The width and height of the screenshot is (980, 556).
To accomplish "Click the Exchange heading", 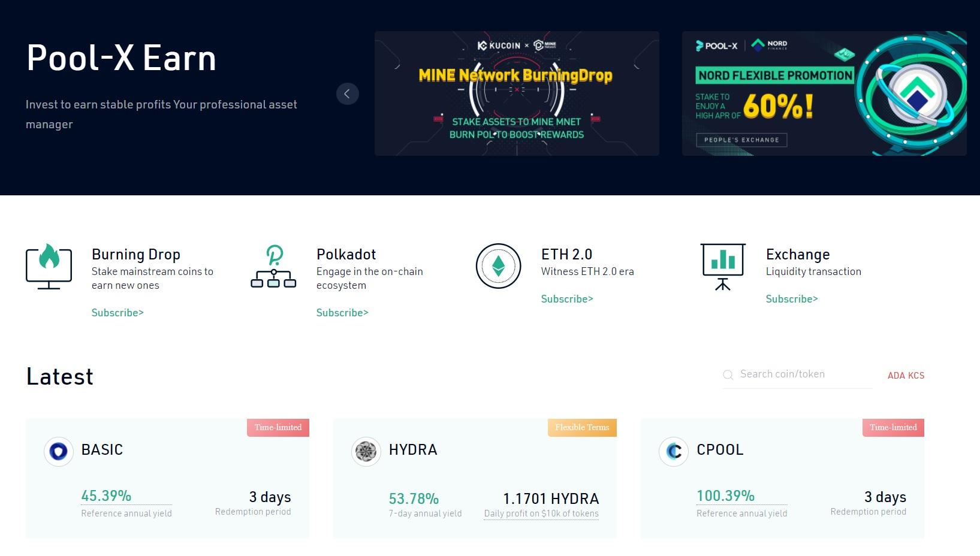I will (x=798, y=255).
